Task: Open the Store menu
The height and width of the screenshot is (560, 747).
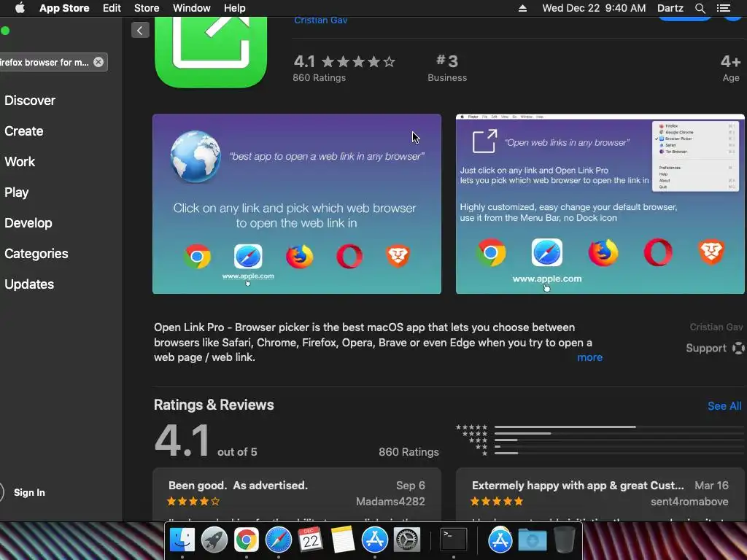Action: pos(147,8)
